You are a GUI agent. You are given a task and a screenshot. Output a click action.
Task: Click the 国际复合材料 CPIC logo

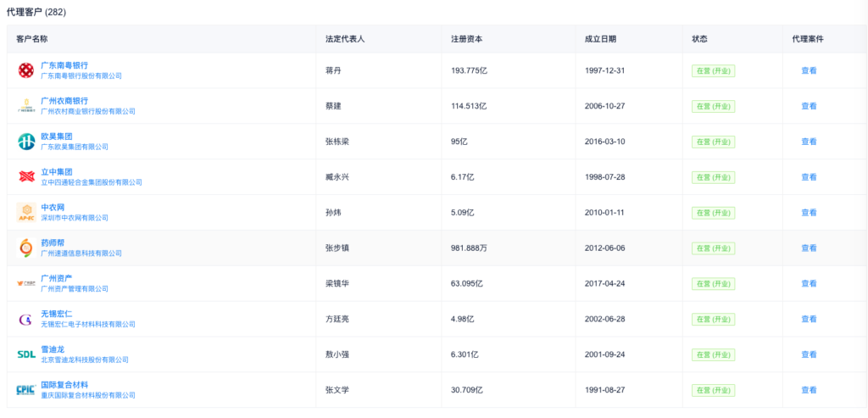pos(25,390)
